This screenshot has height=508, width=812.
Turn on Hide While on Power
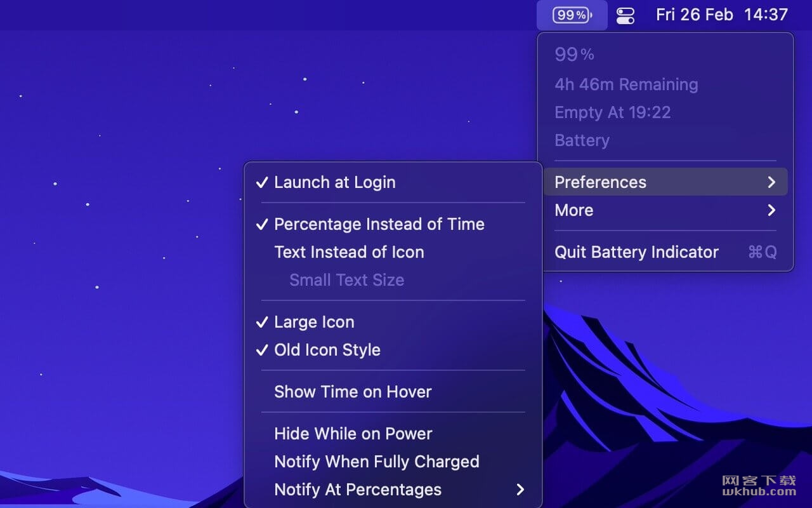(393, 434)
